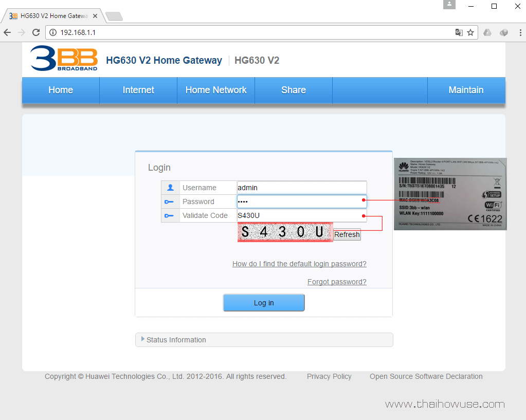Reload the page with the refresh icon
This screenshot has height=420, width=526.
coord(36,32)
